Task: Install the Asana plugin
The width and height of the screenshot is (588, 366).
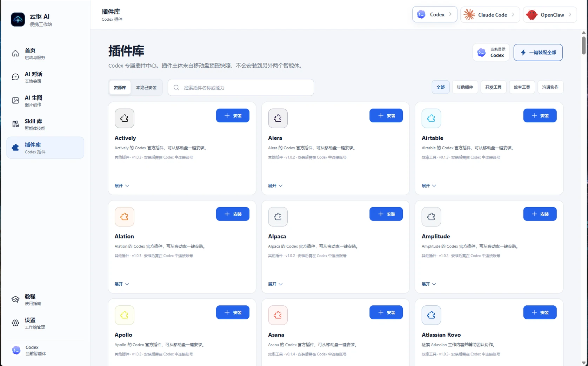Action: (386, 312)
